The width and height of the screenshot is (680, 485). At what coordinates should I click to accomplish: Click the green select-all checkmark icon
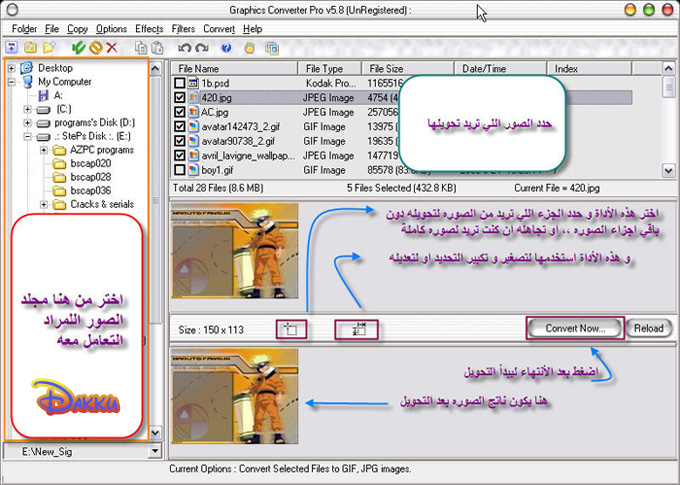click(x=78, y=47)
